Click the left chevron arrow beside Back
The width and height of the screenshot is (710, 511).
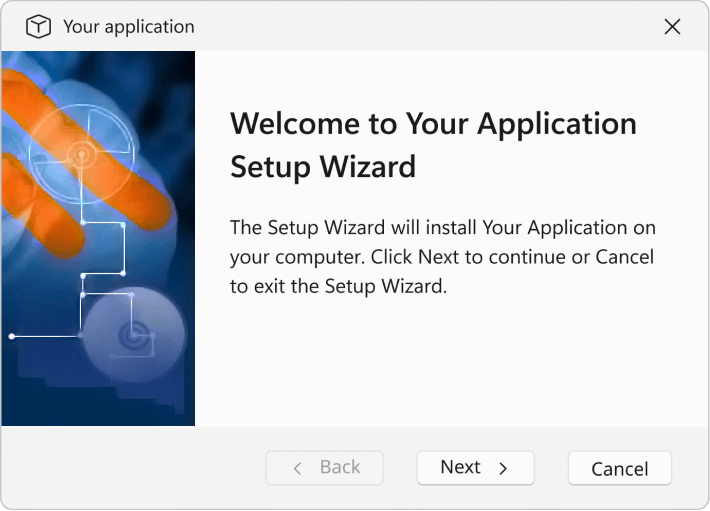click(297, 468)
